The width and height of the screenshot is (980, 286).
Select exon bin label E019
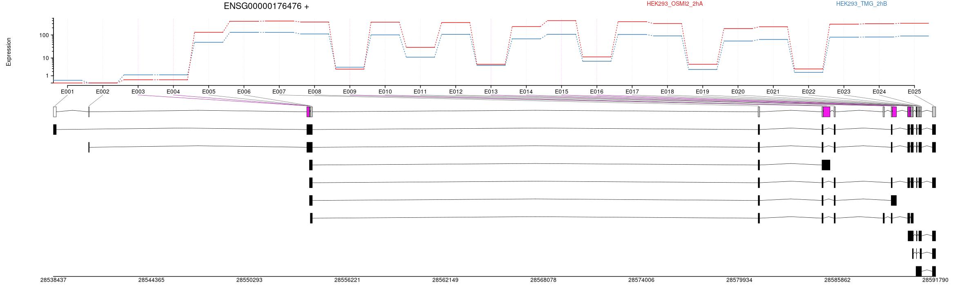coord(702,92)
